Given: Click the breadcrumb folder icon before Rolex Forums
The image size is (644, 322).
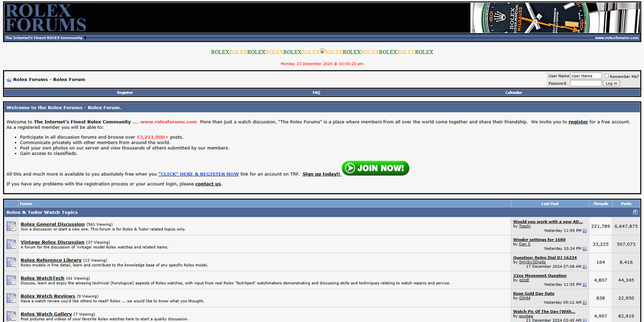Looking at the screenshot, I should [9, 79].
